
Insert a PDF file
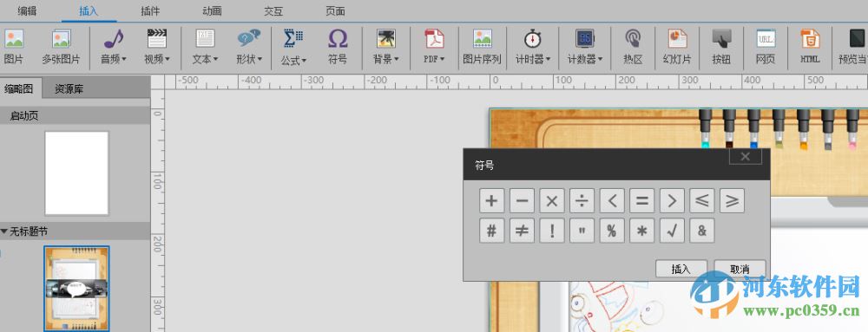435,47
